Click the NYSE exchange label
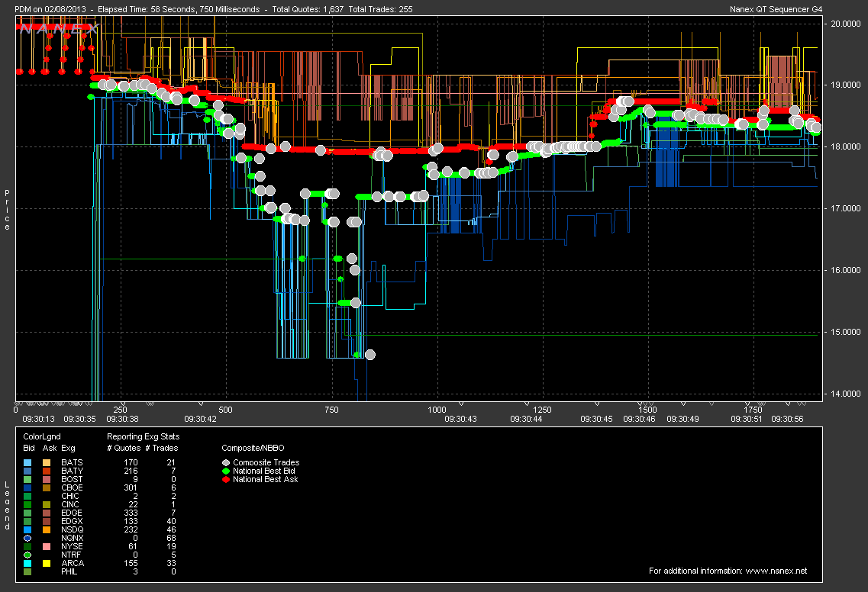This screenshot has width=868, height=592. point(72,547)
